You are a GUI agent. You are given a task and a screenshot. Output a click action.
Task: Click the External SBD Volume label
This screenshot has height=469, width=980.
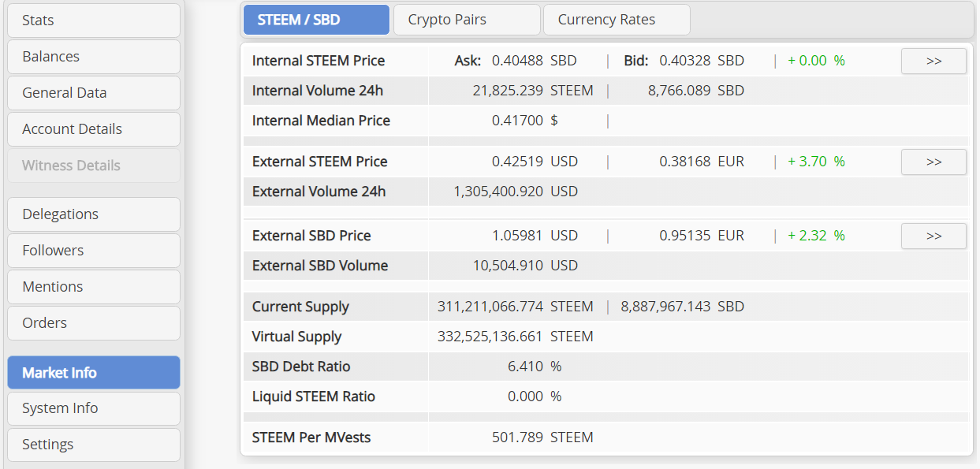click(x=320, y=266)
